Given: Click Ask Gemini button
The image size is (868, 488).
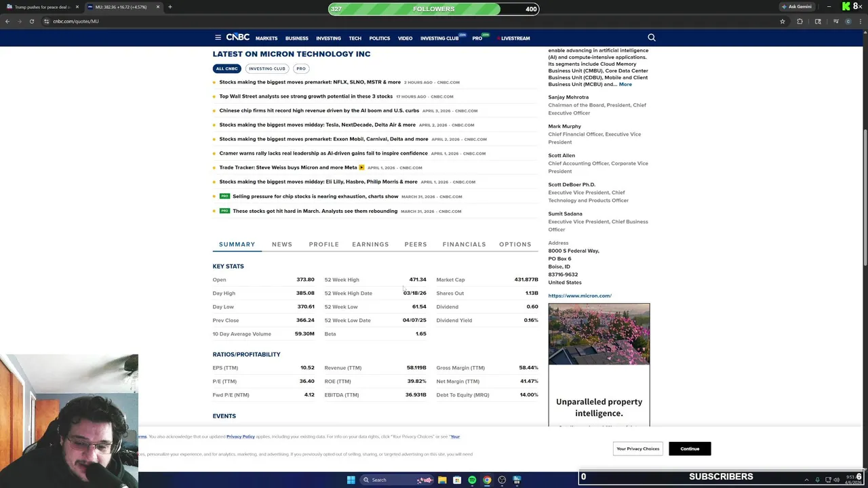Looking at the screenshot, I should click(797, 7).
